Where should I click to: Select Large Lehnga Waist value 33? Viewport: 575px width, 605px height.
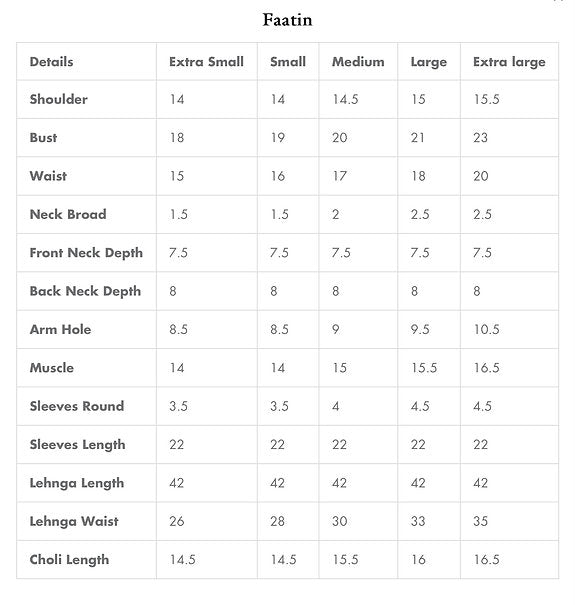418,521
